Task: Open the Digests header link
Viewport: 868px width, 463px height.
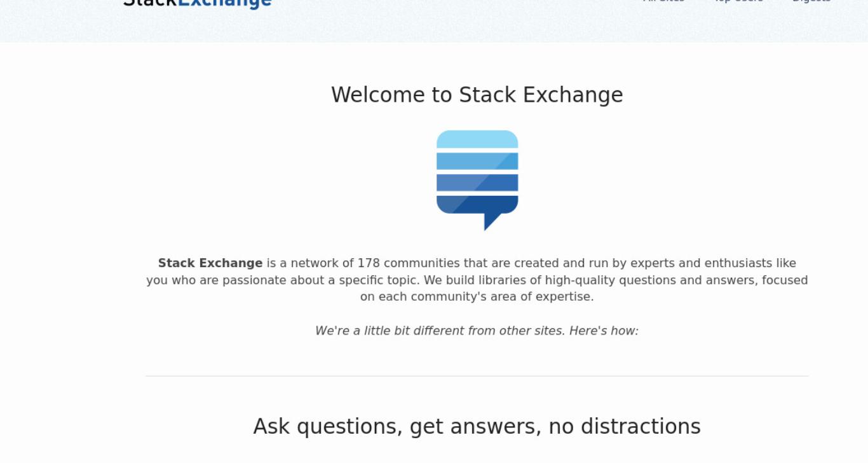Action: pyautogui.click(x=811, y=2)
